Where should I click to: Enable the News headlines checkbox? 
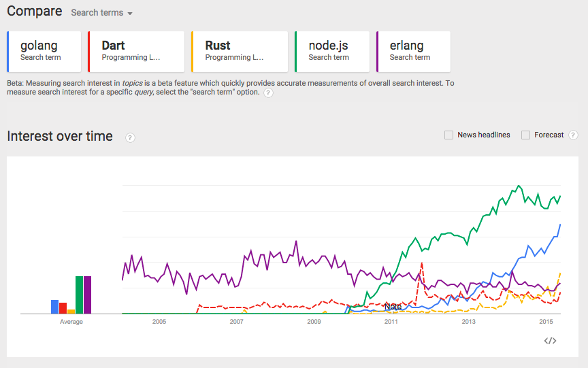[448, 135]
